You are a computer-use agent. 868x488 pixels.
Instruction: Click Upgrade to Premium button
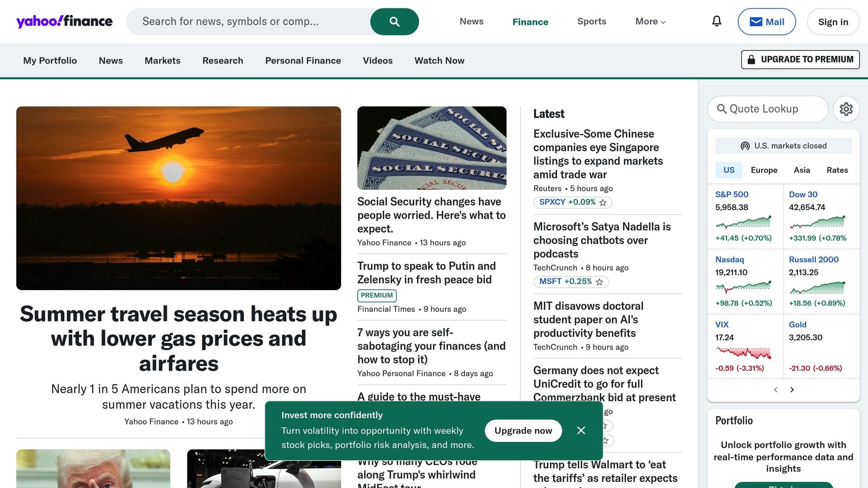tap(800, 59)
